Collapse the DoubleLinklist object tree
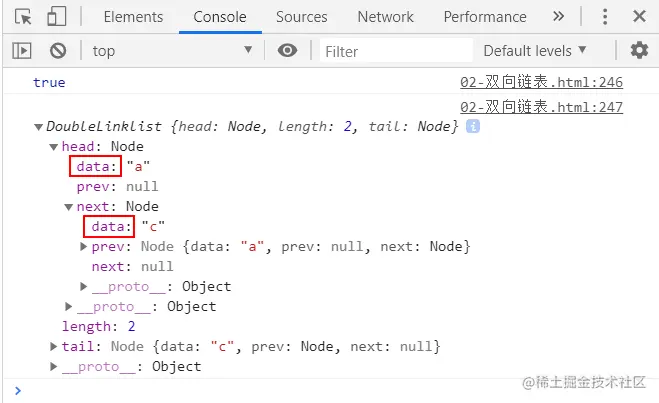Viewport: 659px width, 403px height. coord(39,127)
